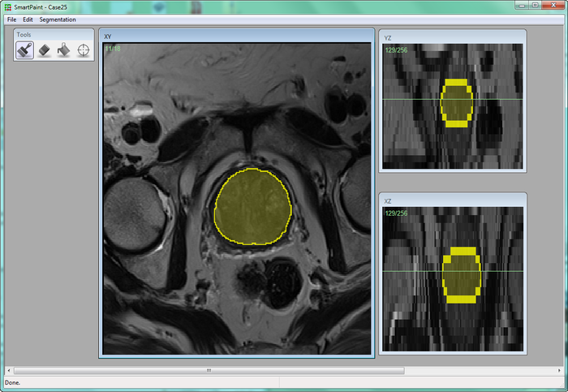The width and height of the screenshot is (568, 392).
Task: Select the crosshair target tool
Action: click(x=84, y=50)
